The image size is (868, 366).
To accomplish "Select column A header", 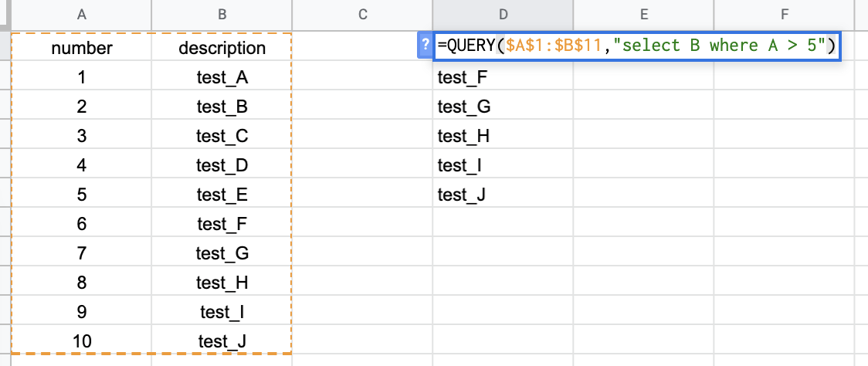I will (81, 15).
